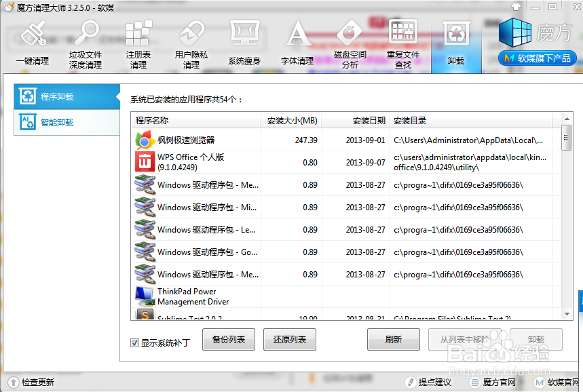
Task: Click the 魔方官网 site icon
Action: 475,383
